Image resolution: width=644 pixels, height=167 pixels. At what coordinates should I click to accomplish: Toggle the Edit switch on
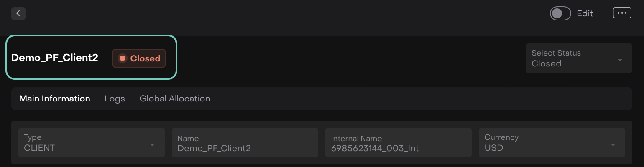click(x=560, y=13)
